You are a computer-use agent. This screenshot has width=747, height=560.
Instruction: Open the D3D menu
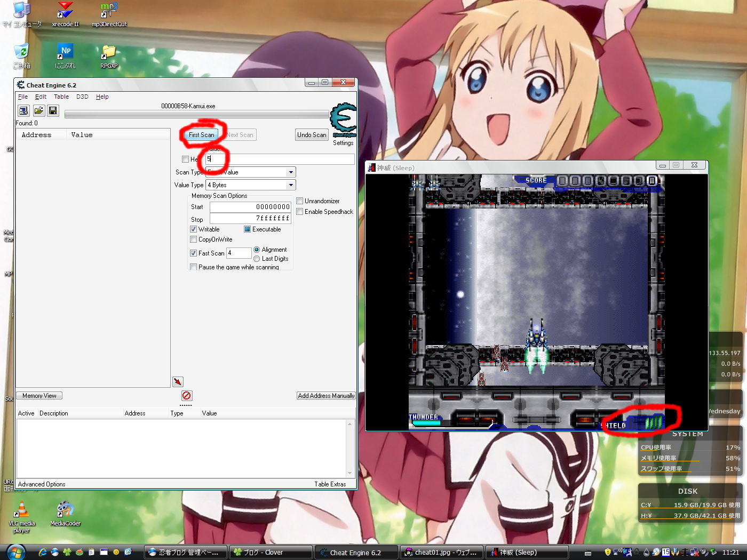pyautogui.click(x=82, y=97)
